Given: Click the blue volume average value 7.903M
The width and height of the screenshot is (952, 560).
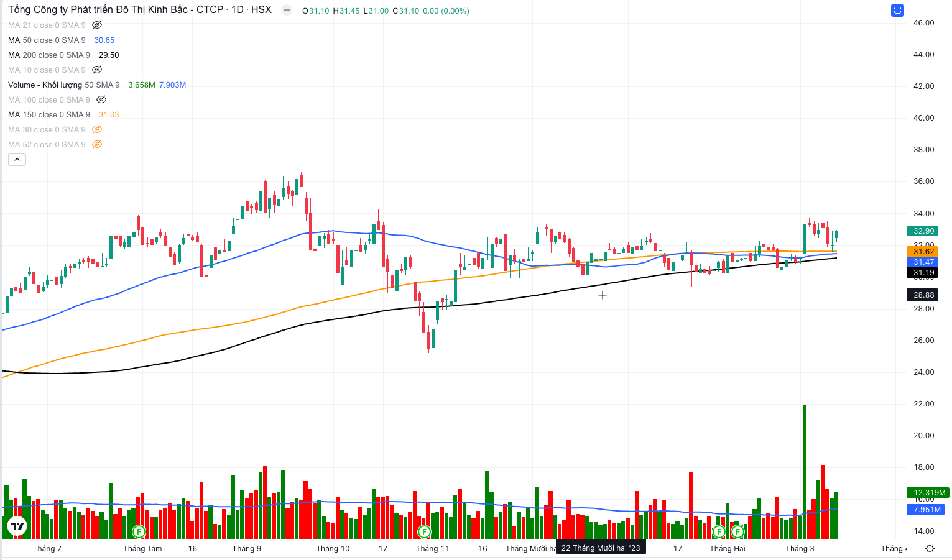Looking at the screenshot, I should tap(172, 85).
